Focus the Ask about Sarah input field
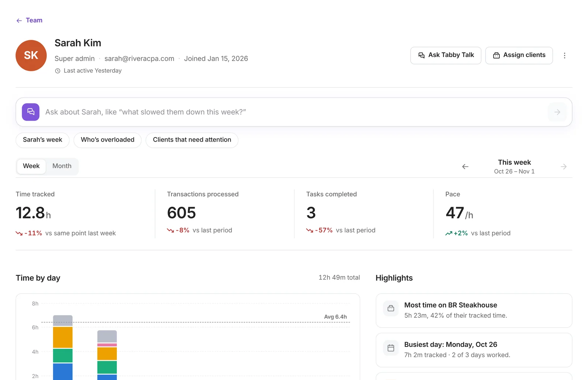Image resolution: width=588 pixels, height=380 pixels. pos(294,112)
